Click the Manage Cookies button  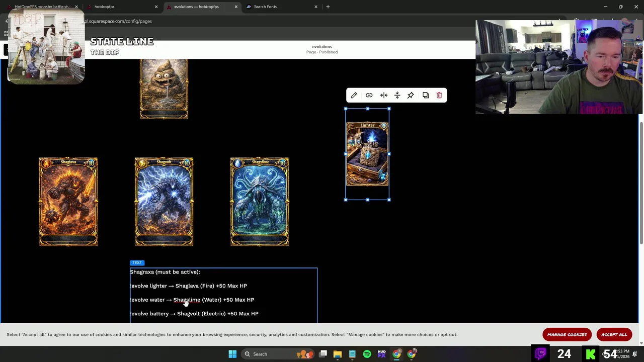point(567,334)
